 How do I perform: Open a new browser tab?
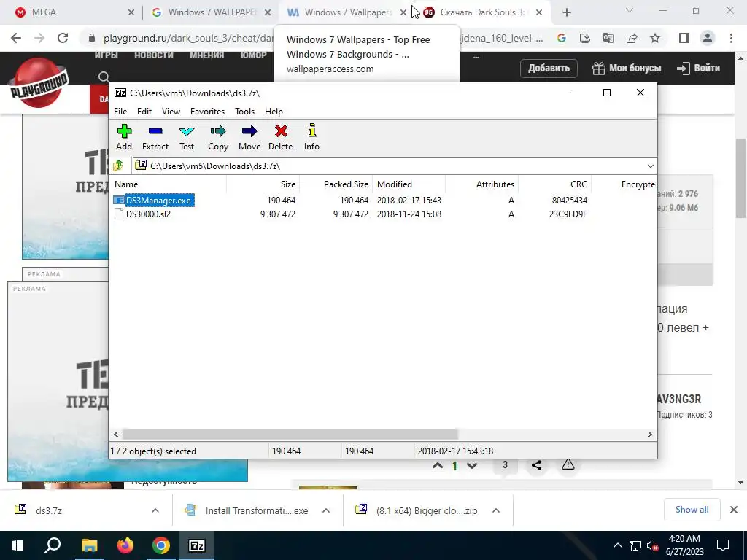click(x=566, y=13)
